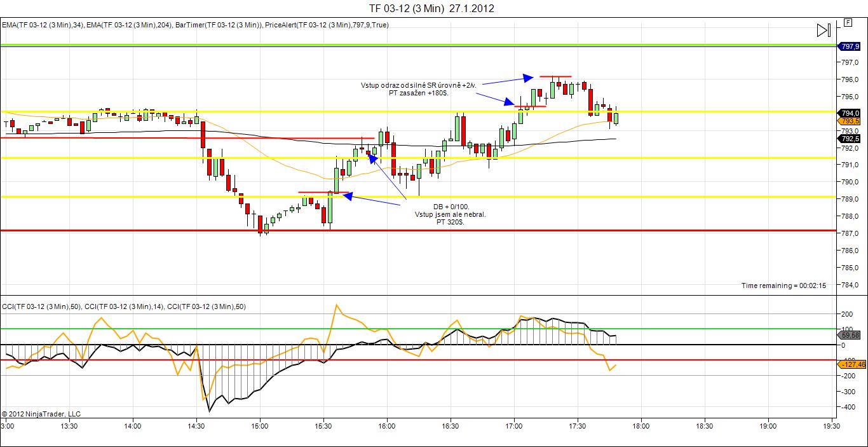The width and height of the screenshot is (868, 447).
Task: Click the 'Time remaining = 00:02:15' bar timer
Action: pos(783,285)
